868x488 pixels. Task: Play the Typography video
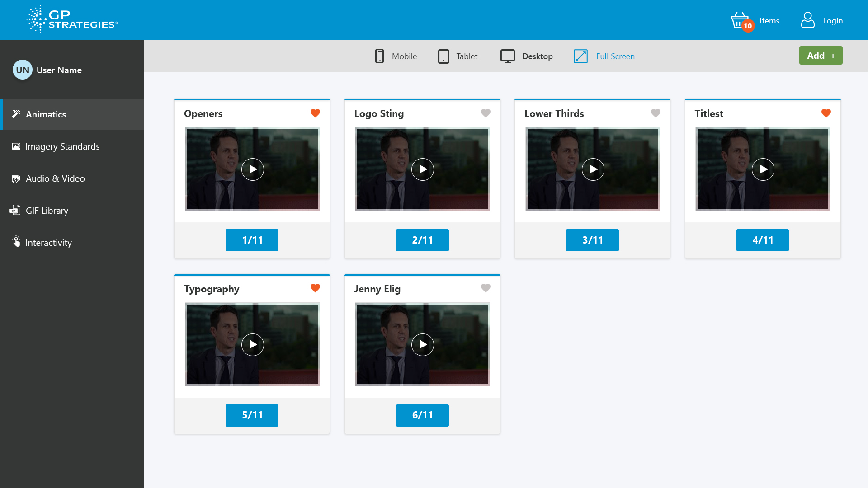[252, 345]
